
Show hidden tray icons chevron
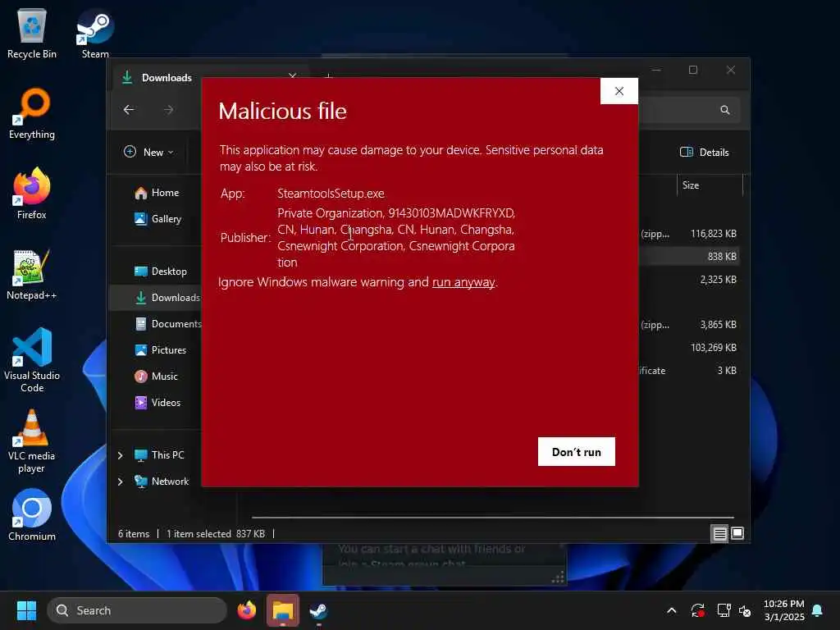672,610
